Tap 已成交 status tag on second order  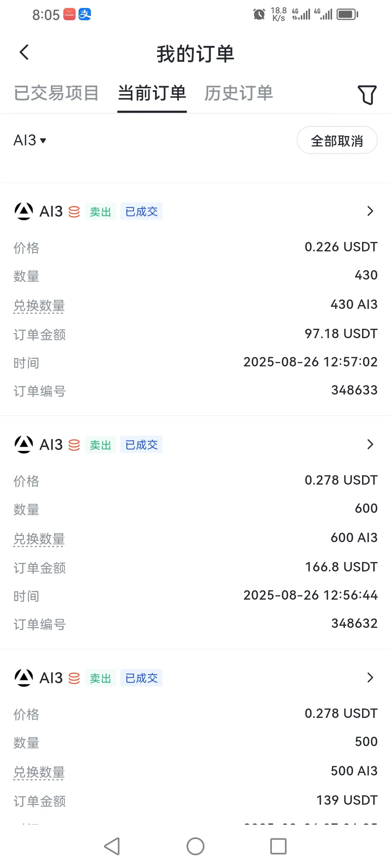(x=141, y=445)
